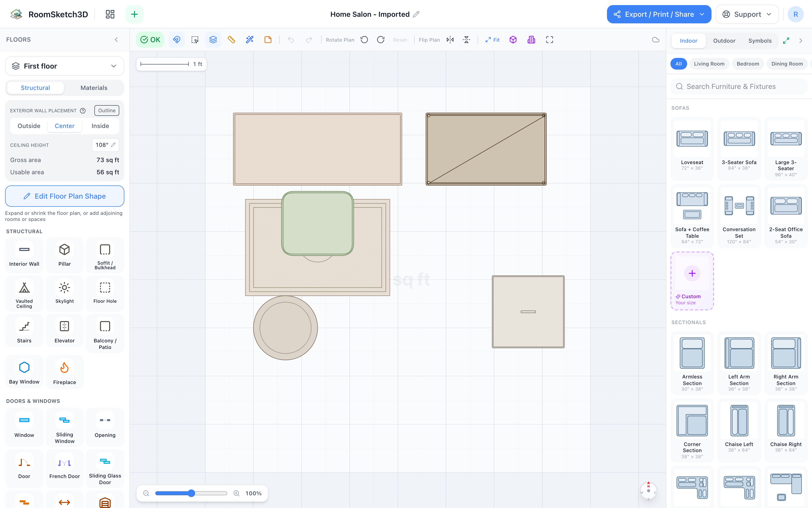Redo the last action
The width and height of the screenshot is (812, 508).
point(309,40)
